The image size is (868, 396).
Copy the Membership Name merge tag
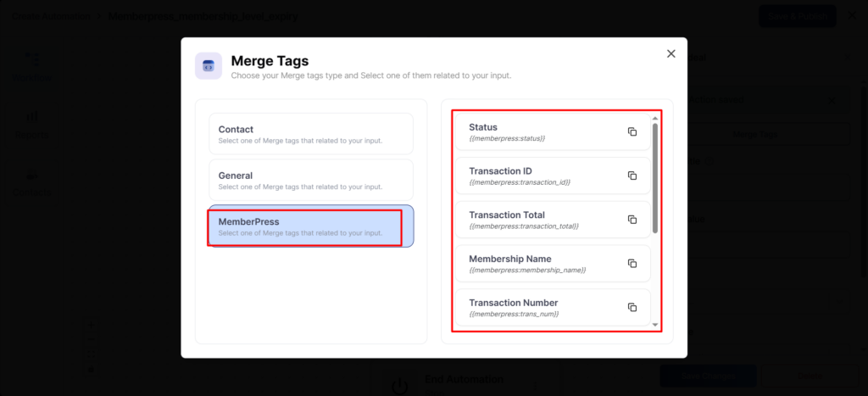click(632, 264)
